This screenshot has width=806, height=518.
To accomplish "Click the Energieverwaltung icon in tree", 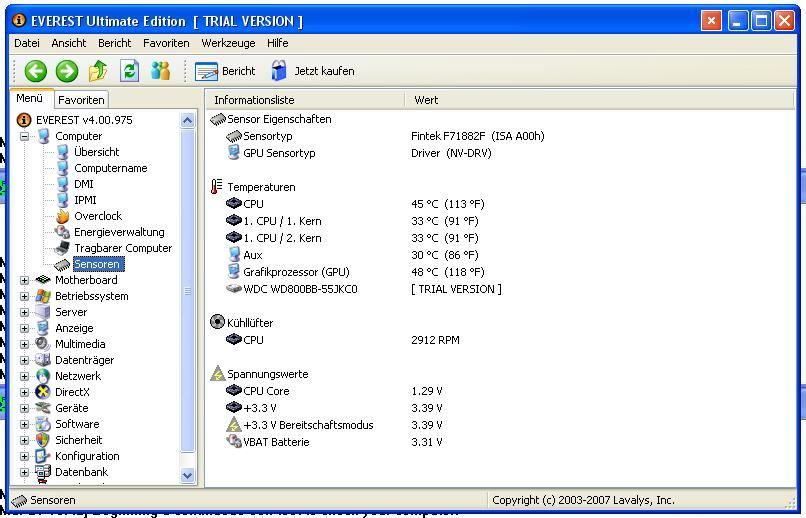I will (63, 232).
